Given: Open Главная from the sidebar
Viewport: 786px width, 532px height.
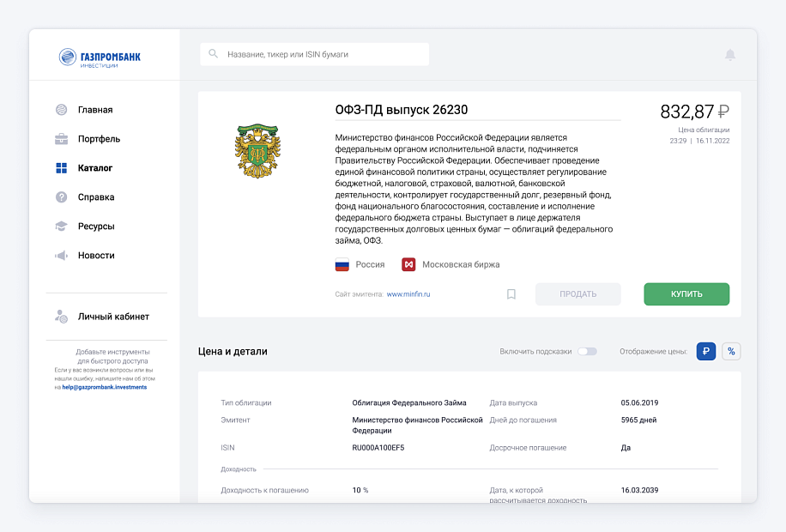Looking at the screenshot, I should click(x=94, y=110).
